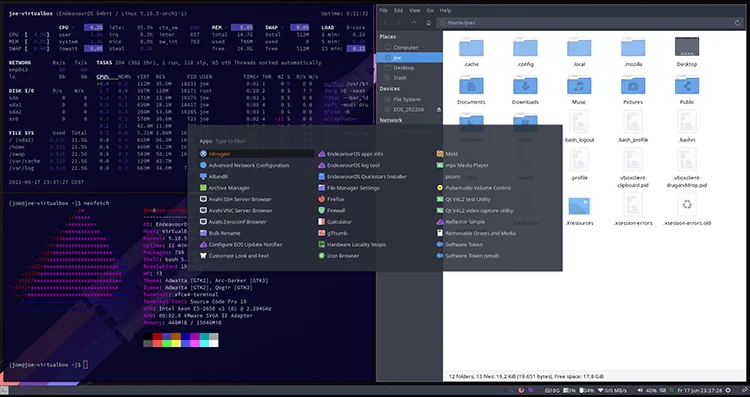Open Qt V4L2 test Utility
The image size is (750, 397).
point(463,199)
